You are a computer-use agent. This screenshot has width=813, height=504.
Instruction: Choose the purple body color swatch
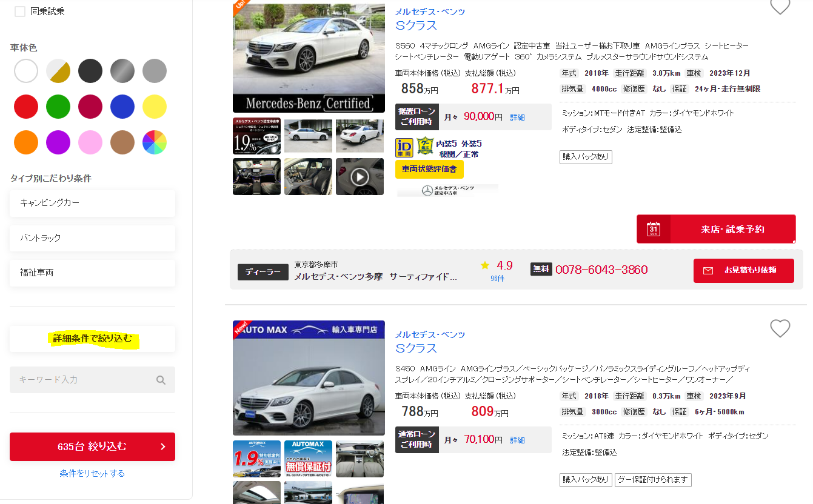coord(58,142)
